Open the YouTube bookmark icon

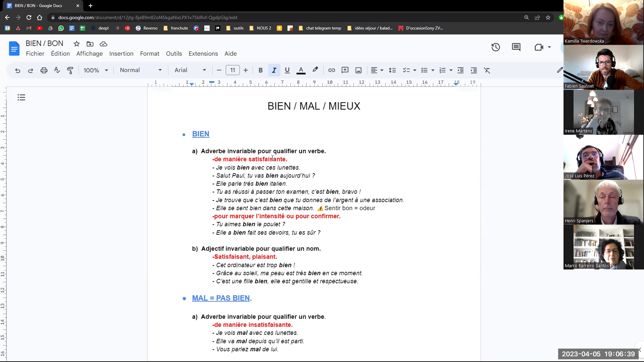[40, 28]
